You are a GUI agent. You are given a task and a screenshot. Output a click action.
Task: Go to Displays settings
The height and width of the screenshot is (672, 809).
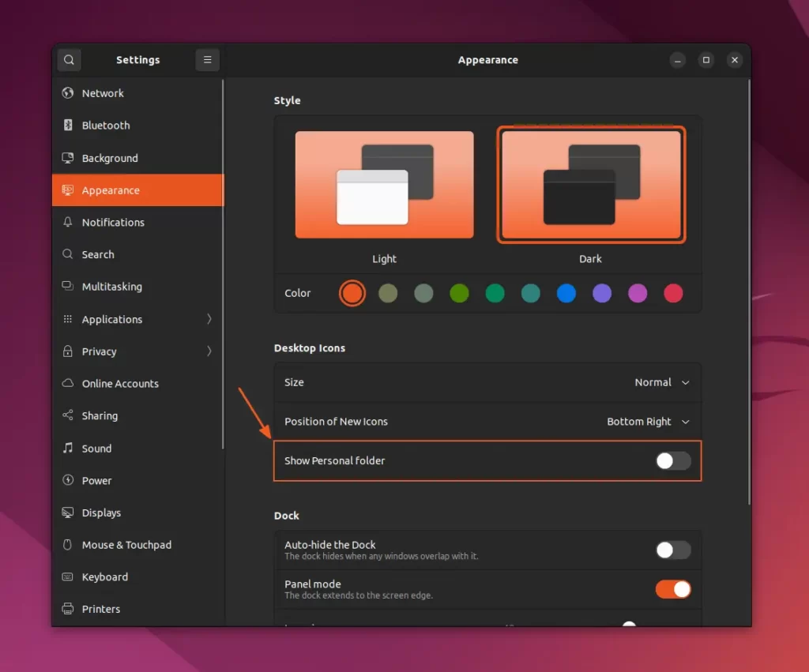[x=101, y=513]
